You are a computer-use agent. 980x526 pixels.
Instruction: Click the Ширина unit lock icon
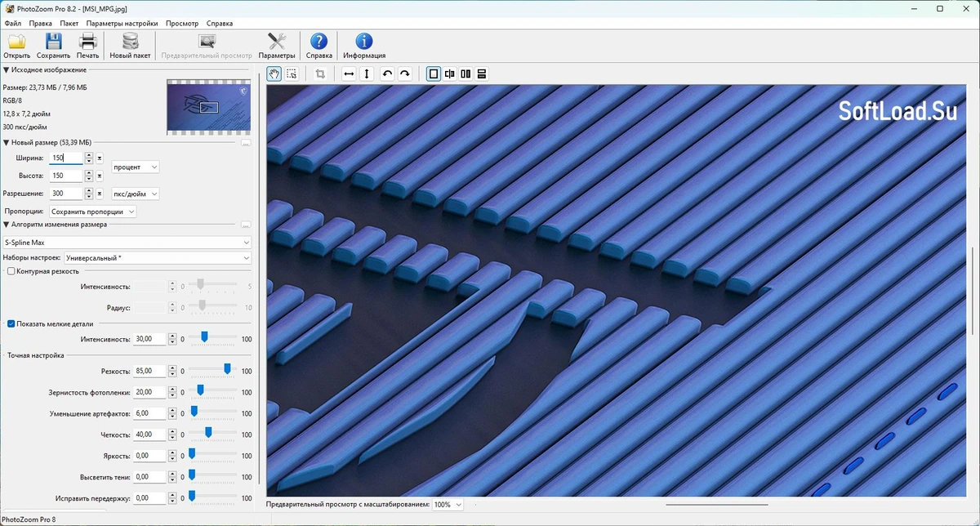pos(100,158)
